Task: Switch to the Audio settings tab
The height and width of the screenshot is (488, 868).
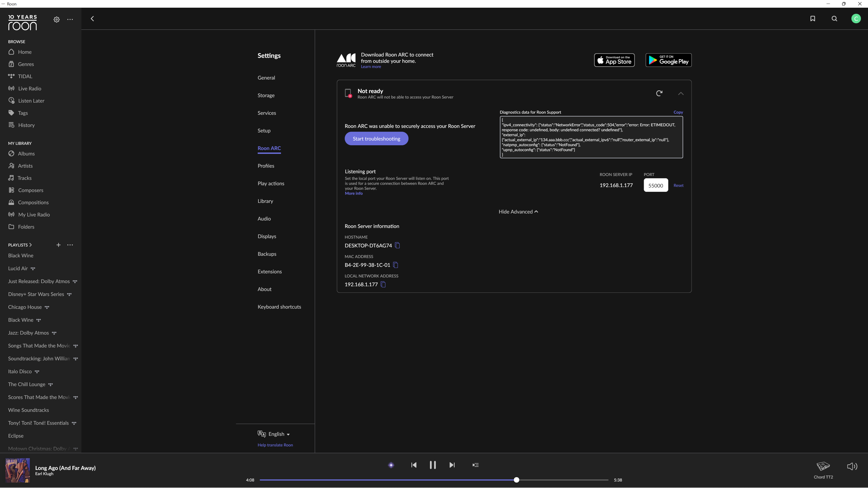Action: click(x=264, y=218)
